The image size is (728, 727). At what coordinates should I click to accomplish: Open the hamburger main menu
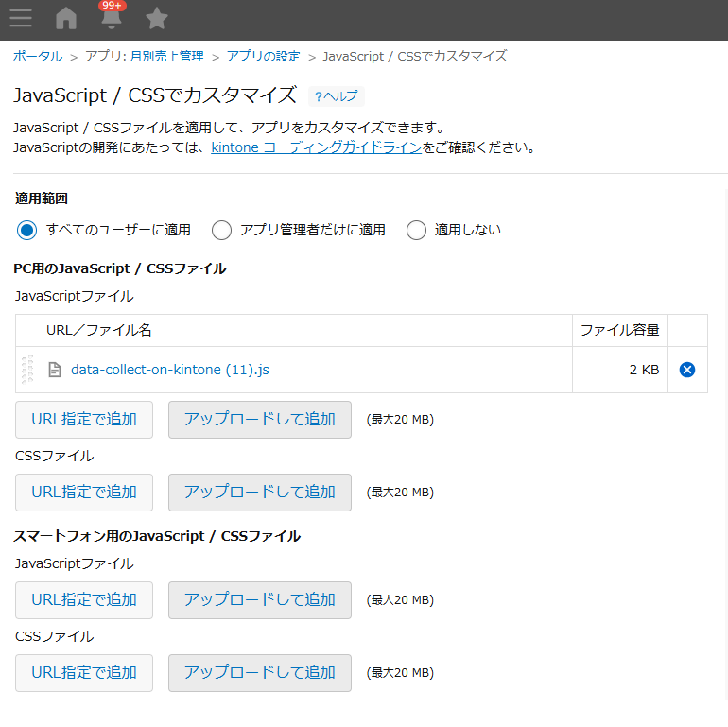pos(20,18)
